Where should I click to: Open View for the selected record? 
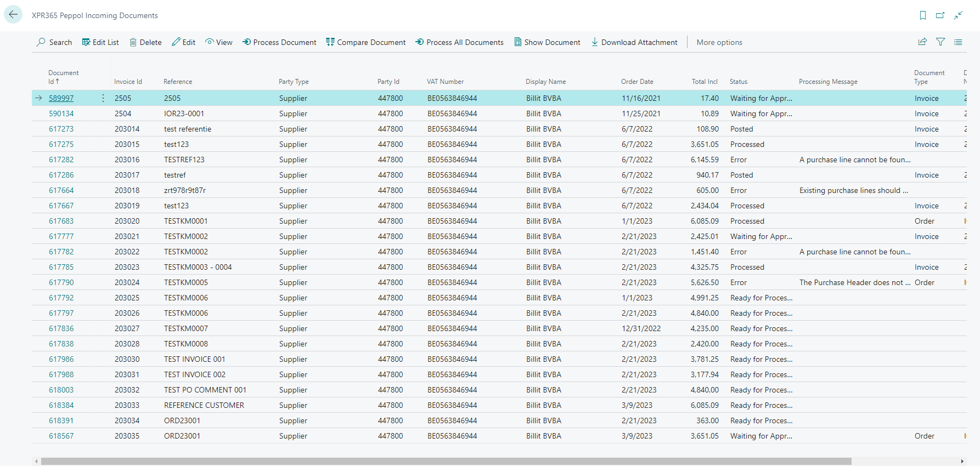click(x=219, y=42)
